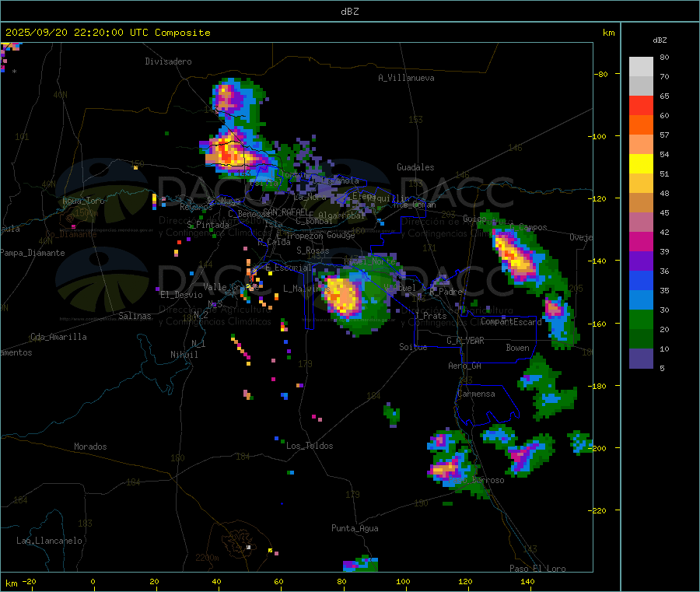This screenshot has height=592, width=700.
Task: Click the Cda_Amarilla place label
Action: coord(58,337)
